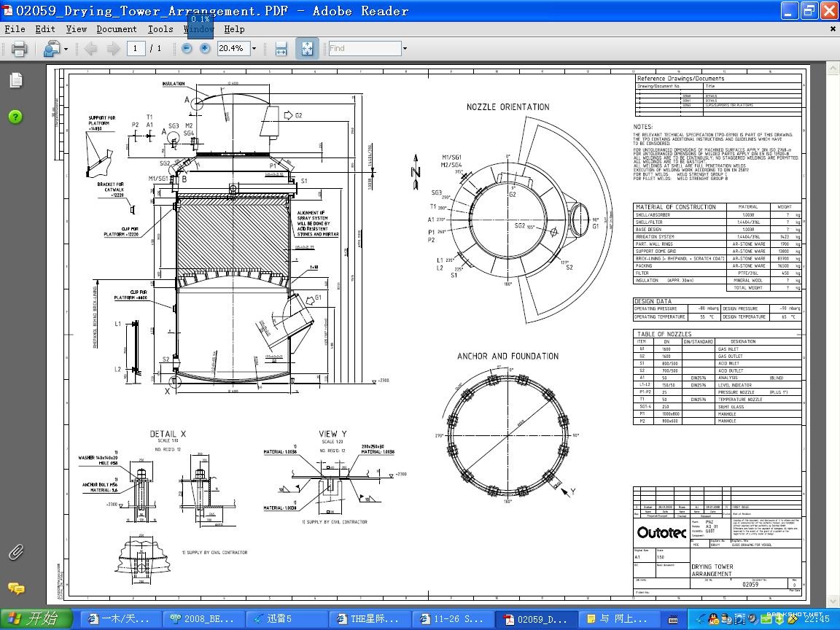Click the TABLE OF NOZZLES header
This screenshot has height=630, width=840.
(664, 334)
